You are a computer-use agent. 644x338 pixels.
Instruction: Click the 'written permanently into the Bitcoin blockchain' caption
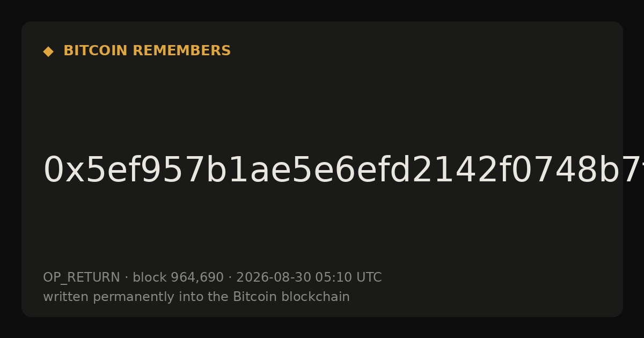pyautogui.click(x=196, y=297)
